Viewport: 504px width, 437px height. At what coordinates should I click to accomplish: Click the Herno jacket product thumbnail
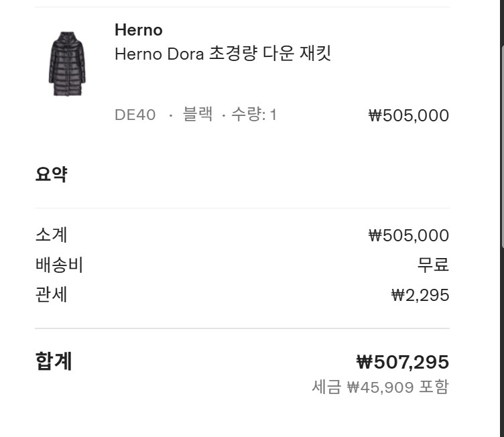tap(66, 64)
